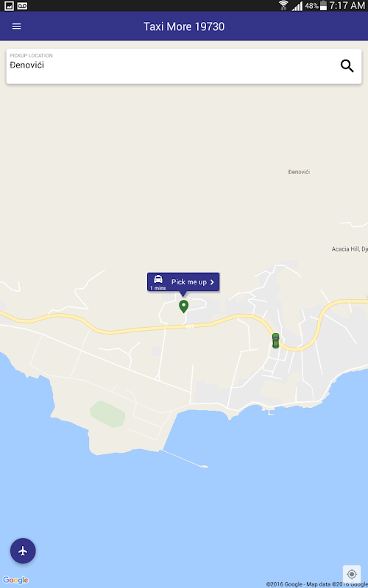Check the battery status icon
This screenshot has height=588, width=368.
(323, 6)
